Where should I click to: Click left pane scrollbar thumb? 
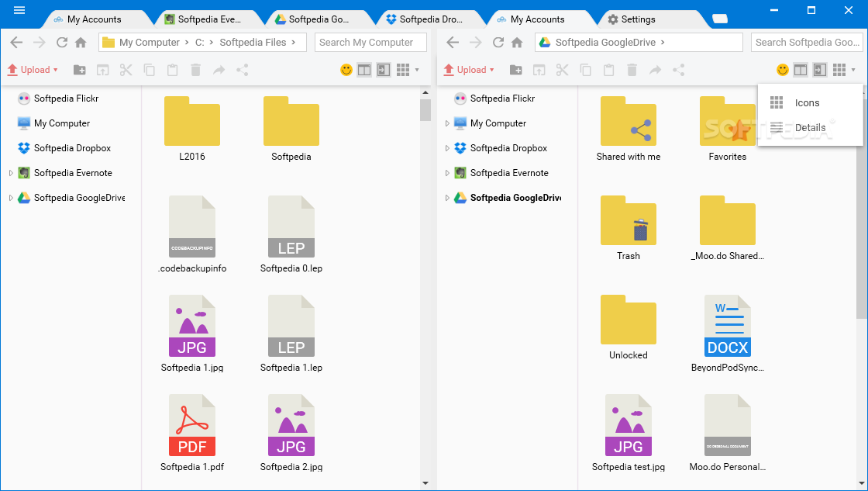point(425,109)
